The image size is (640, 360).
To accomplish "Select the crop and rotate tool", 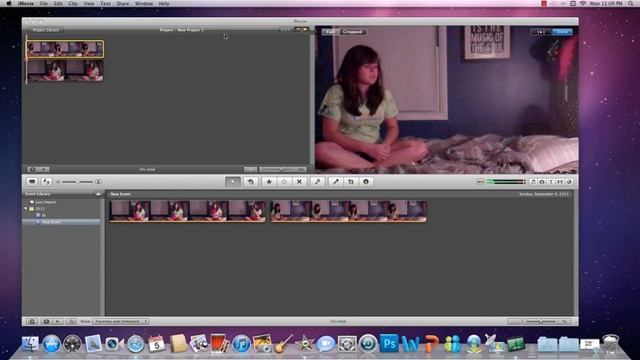I will pos(351,182).
